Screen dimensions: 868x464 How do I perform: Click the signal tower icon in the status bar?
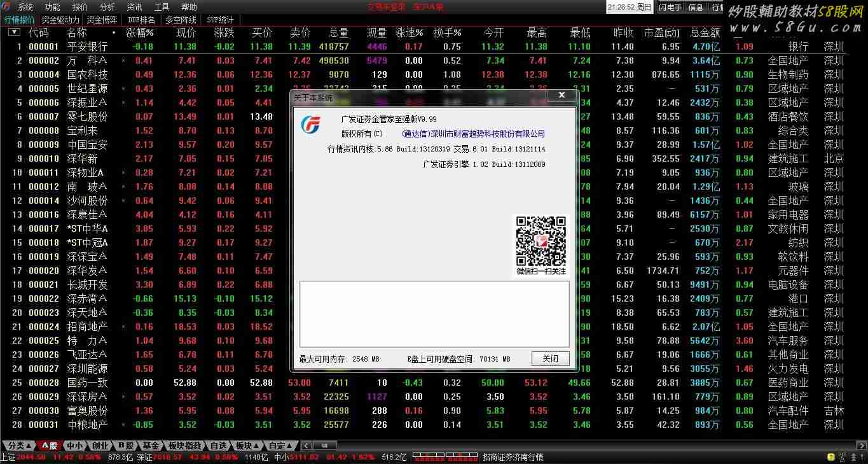(844, 457)
